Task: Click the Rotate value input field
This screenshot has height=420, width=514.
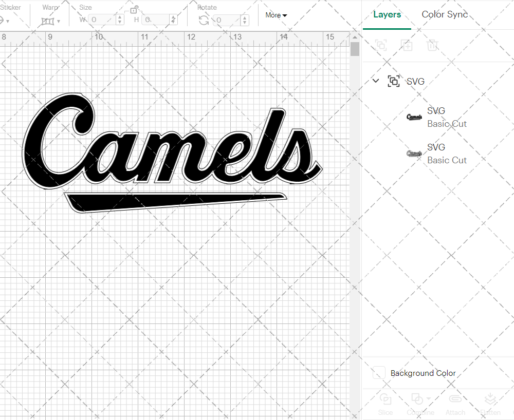Action: [226, 21]
